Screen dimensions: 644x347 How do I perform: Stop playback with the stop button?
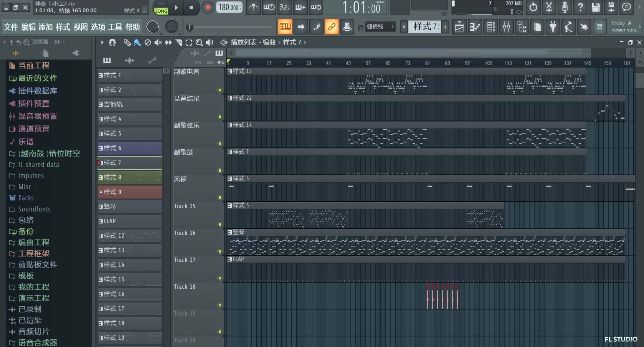[191, 7]
